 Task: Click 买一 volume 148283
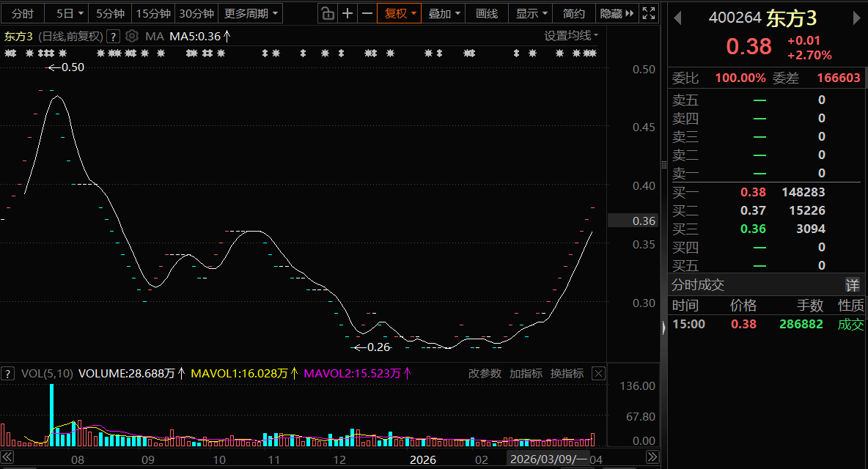[x=803, y=193]
